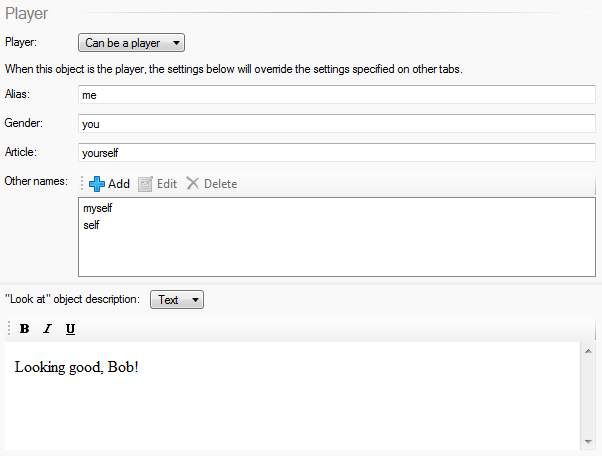This screenshot has height=456, width=602.
Task: Click the Edit label in Other names toolbar
Action: pos(167,184)
